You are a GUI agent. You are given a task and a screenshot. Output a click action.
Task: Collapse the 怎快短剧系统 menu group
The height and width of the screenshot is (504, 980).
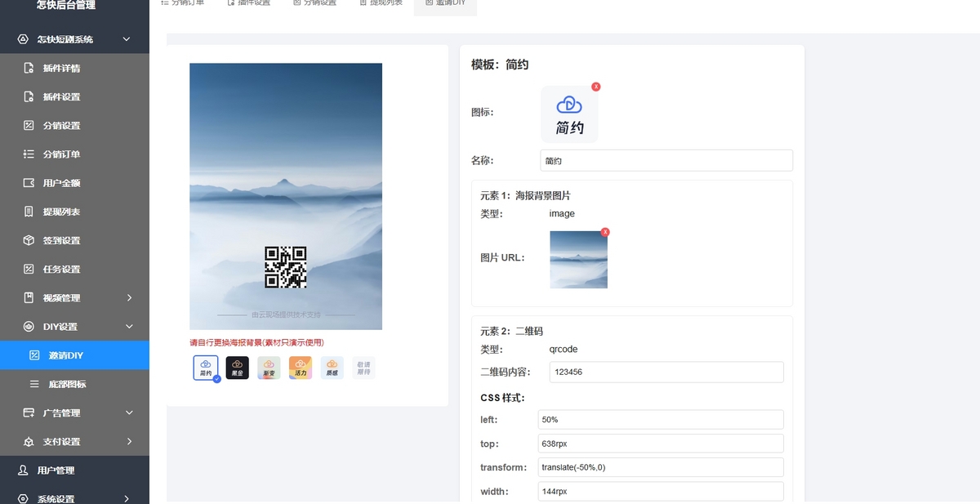pyautogui.click(x=126, y=39)
